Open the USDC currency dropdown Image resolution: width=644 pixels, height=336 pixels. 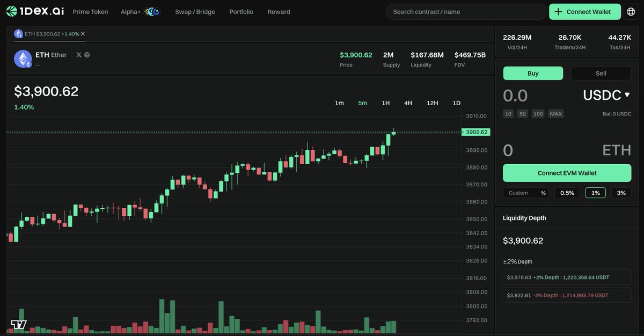606,96
